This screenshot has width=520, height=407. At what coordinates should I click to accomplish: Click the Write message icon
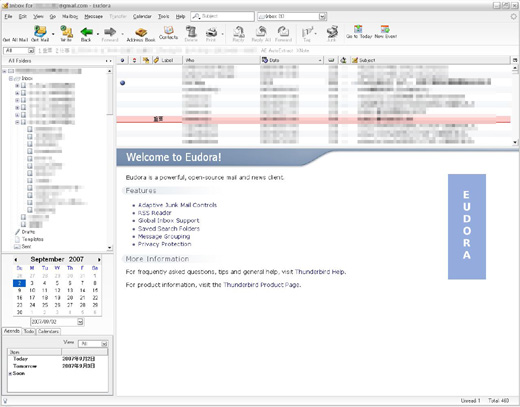coord(66,32)
